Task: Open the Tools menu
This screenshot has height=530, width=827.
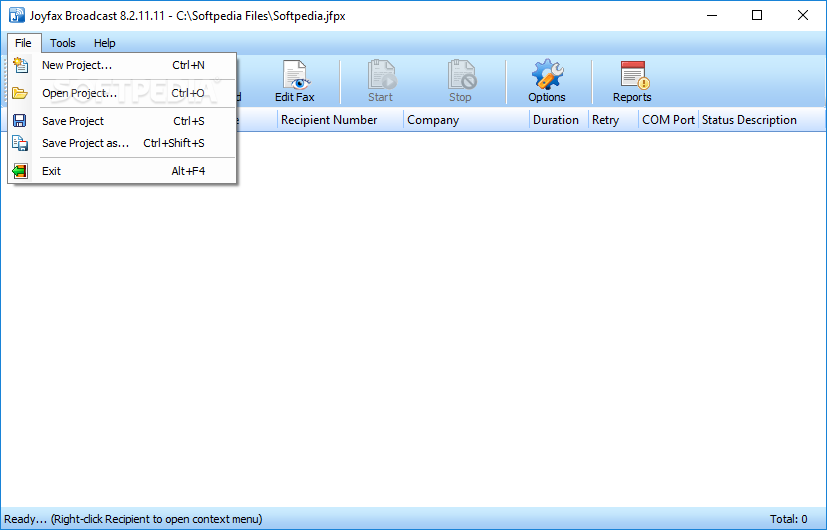Action: pos(63,43)
